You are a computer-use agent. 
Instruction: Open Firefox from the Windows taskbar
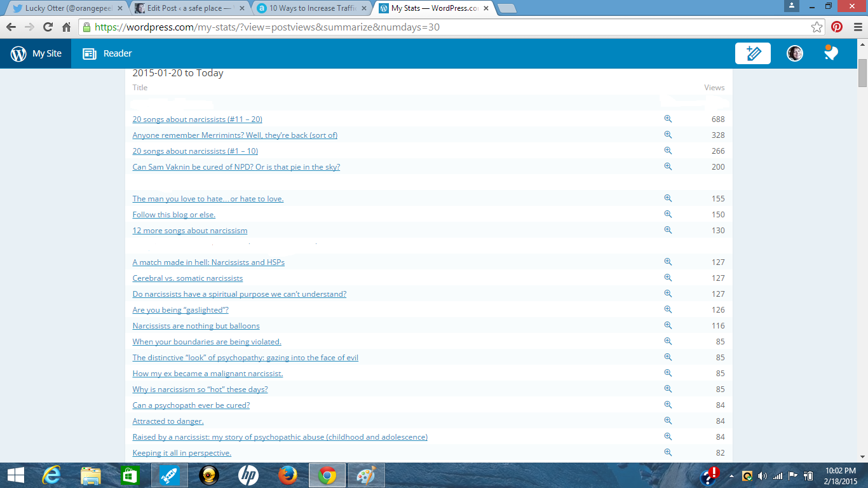[x=288, y=475]
